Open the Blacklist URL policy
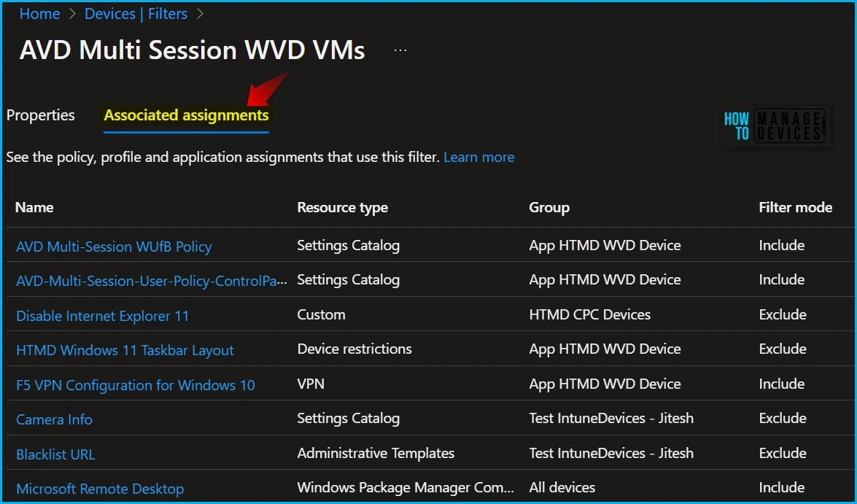 pyautogui.click(x=55, y=455)
